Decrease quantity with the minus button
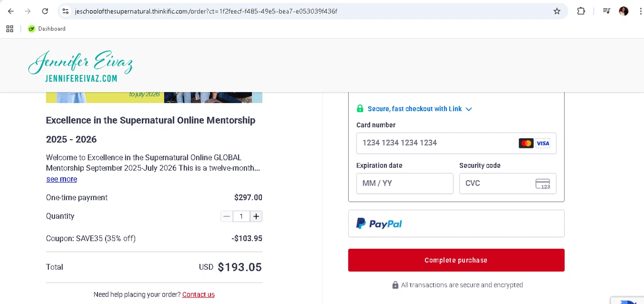 [x=227, y=217]
